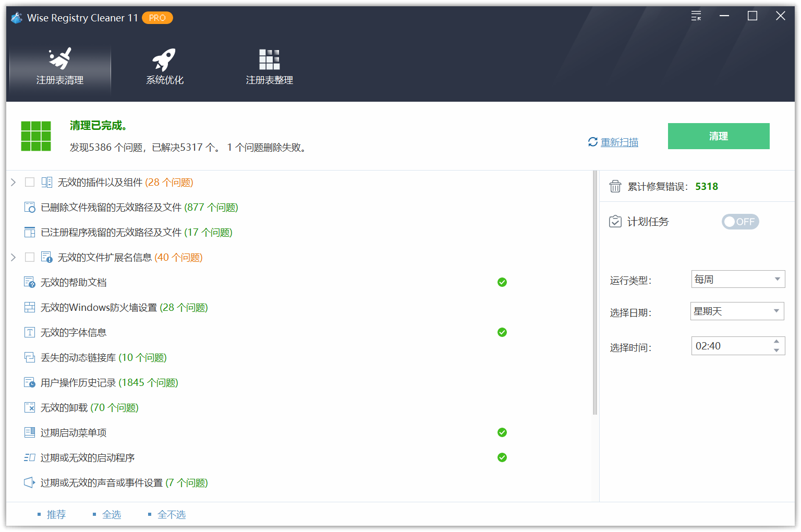The width and height of the screenshot is (801, 532).
Task: Click the Wise Registry Cleaner app logo
Action: (17, 18)
